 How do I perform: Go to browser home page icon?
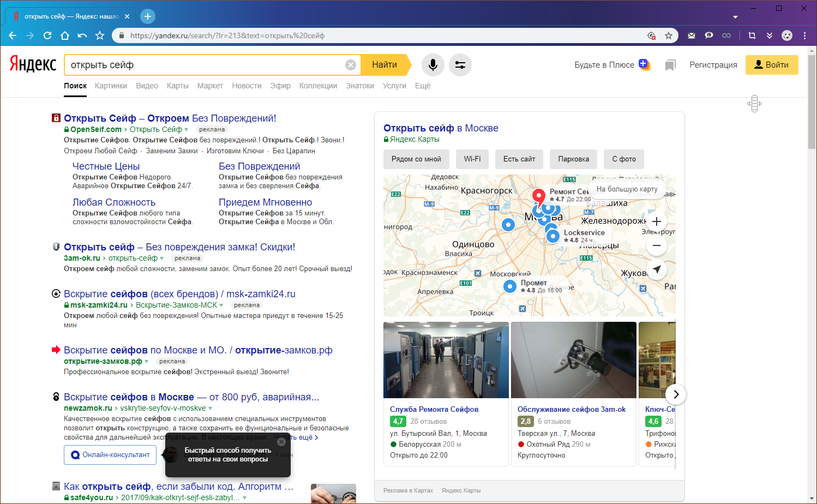(x=65, y=35)
